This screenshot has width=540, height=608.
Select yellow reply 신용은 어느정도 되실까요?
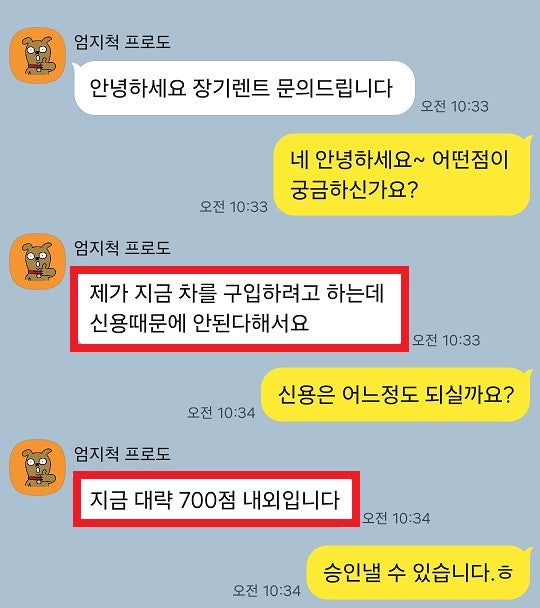click(x=396, y=394)
